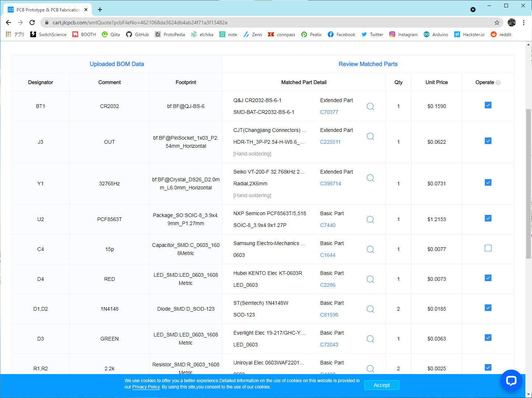This screenshot has width=532, height=398.
Task: Uncheck the Y1 32768Hz part checkbox
Action: click(x=488, y=182)
